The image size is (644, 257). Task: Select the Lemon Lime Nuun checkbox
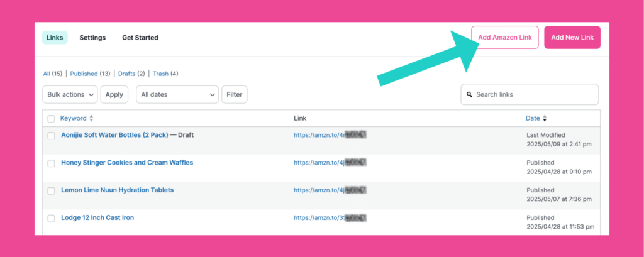click(51, 191)
